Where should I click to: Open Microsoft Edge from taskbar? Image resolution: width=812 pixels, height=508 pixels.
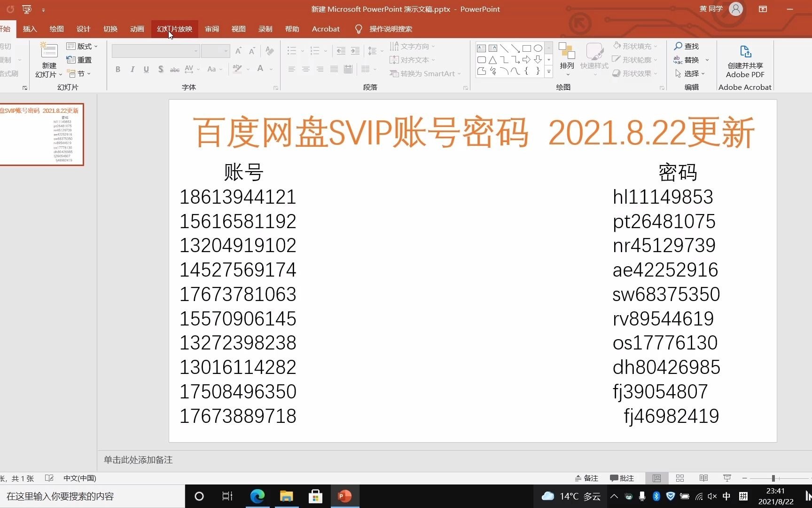(x=258, y=496)
